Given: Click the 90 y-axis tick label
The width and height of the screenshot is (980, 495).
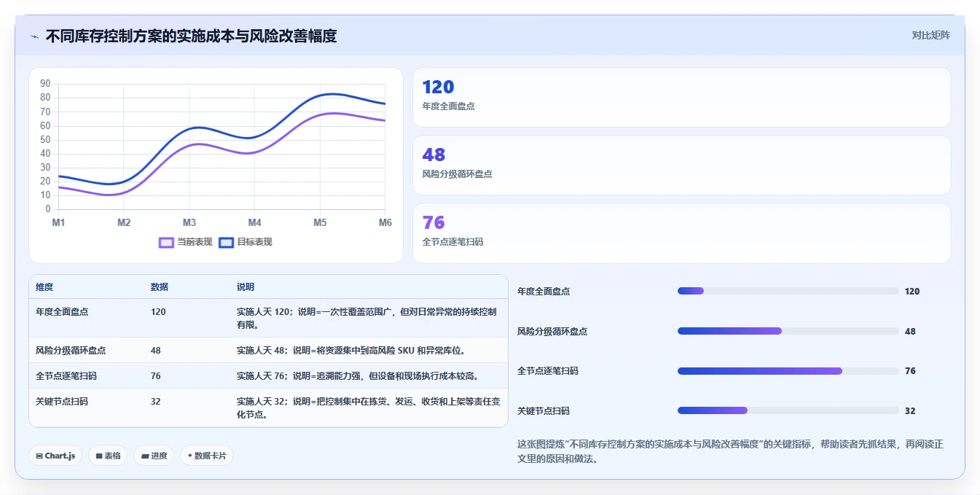Looking at the screenshot, I should point(45,83).
